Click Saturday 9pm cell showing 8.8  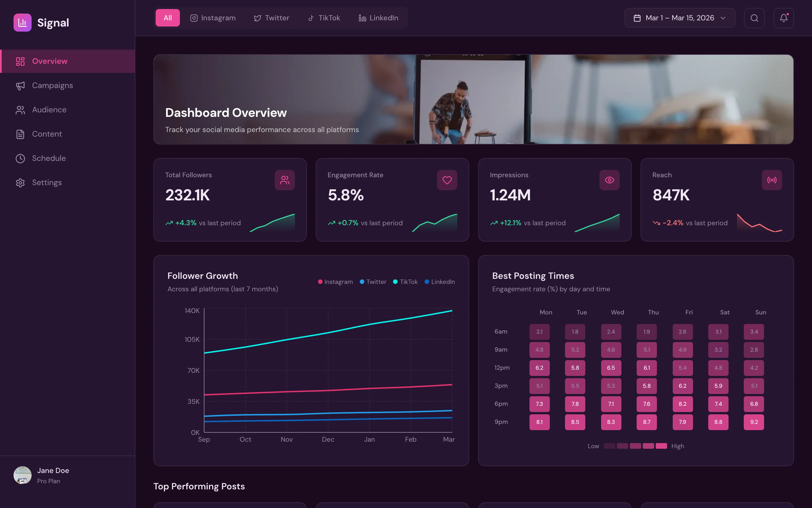[718, 422]
